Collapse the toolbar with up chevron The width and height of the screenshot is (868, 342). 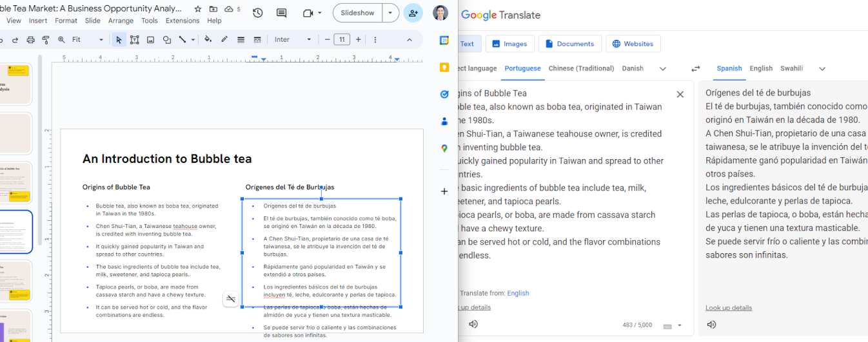pyautogui.click(x=409, y=40)
